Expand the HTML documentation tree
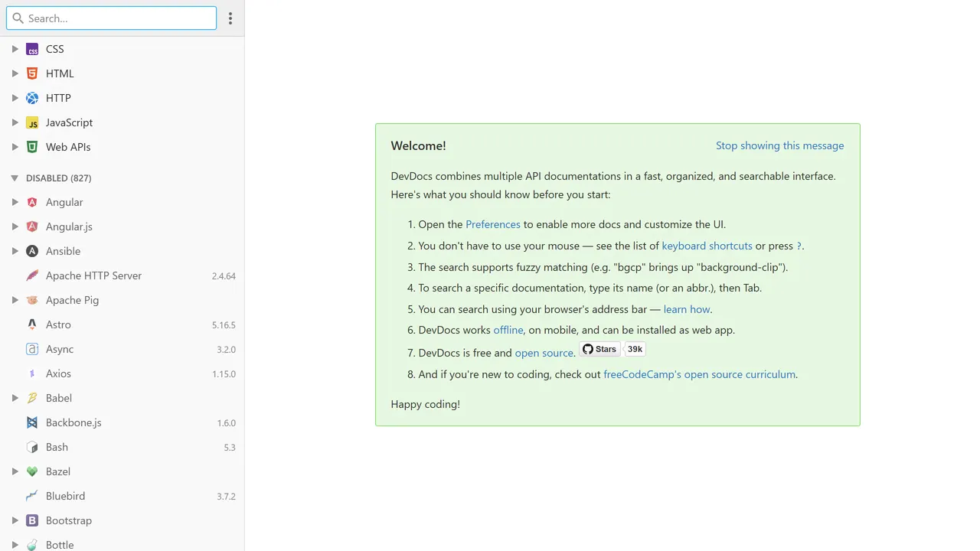The image size is (980, 551). 15,73
